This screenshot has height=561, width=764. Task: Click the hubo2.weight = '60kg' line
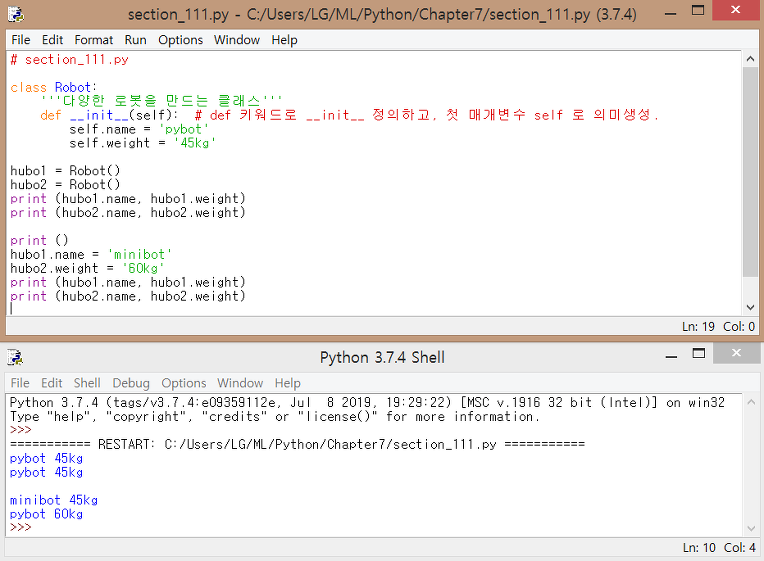[x=87, y=268]
